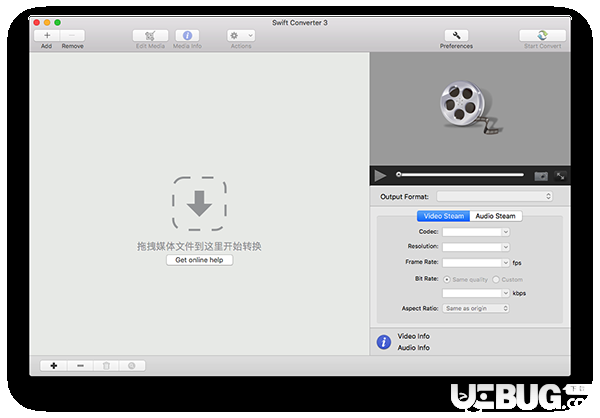Click the blue info icon beside Video Info
This screenshot has height=418, width=600.
click(x=384, y=342)
